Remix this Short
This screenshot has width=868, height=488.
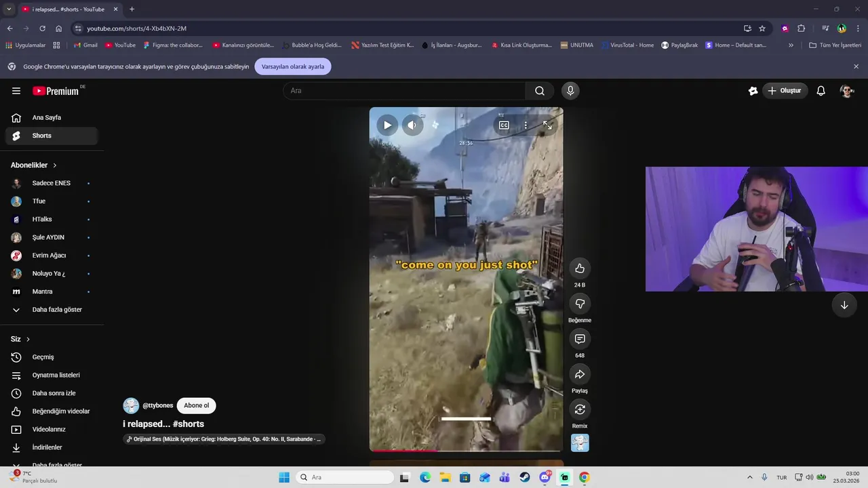click(x=580, y=409)
